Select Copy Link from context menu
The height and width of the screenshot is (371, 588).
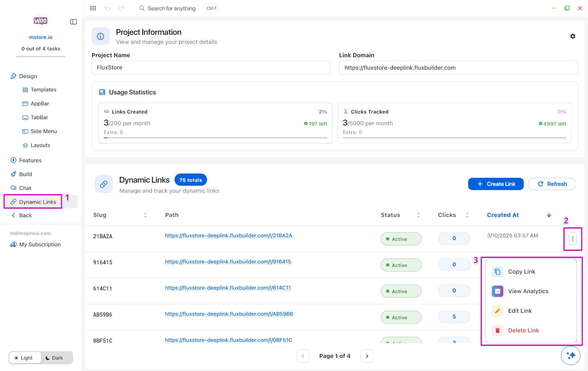tap(521, 272)
